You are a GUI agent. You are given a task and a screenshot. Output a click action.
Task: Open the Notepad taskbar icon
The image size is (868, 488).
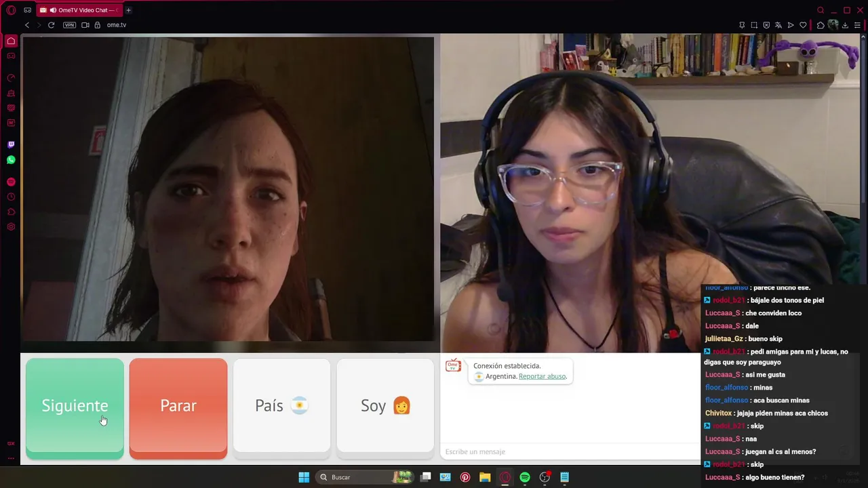pyautogui.click(x=564, y=477)
